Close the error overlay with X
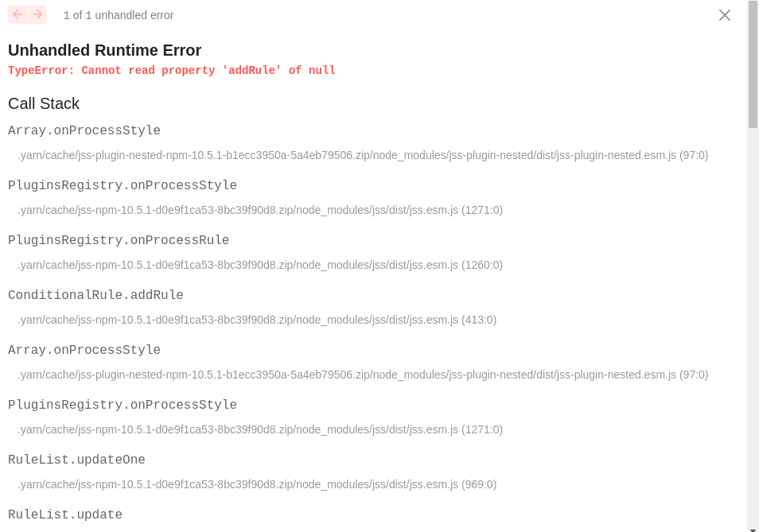Image resolution: width=759 pixels, height=532 pixels. [x=725, y=15]
